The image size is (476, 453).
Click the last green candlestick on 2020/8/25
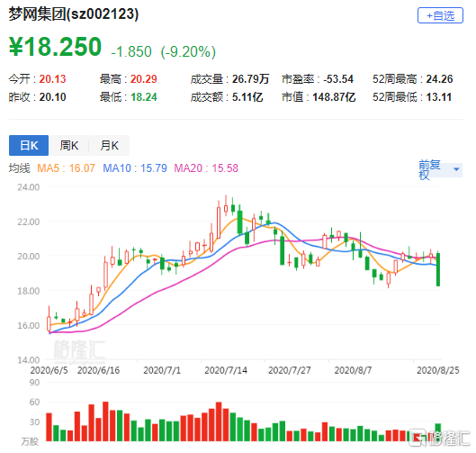coord(438,269)
